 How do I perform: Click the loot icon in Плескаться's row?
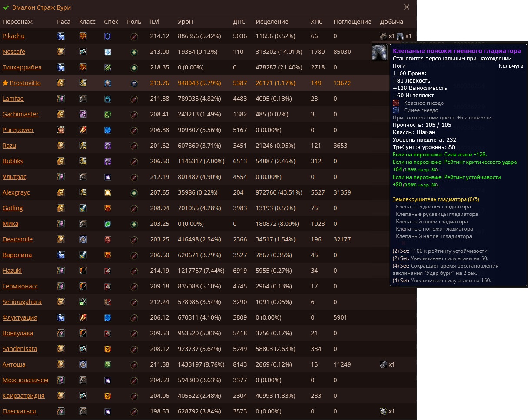pos(383,411)
